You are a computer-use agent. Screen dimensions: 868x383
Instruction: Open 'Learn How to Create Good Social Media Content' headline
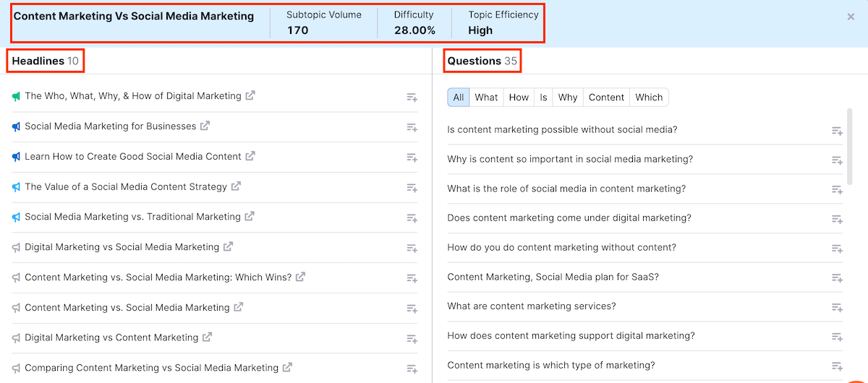click(x=133, y=157)
